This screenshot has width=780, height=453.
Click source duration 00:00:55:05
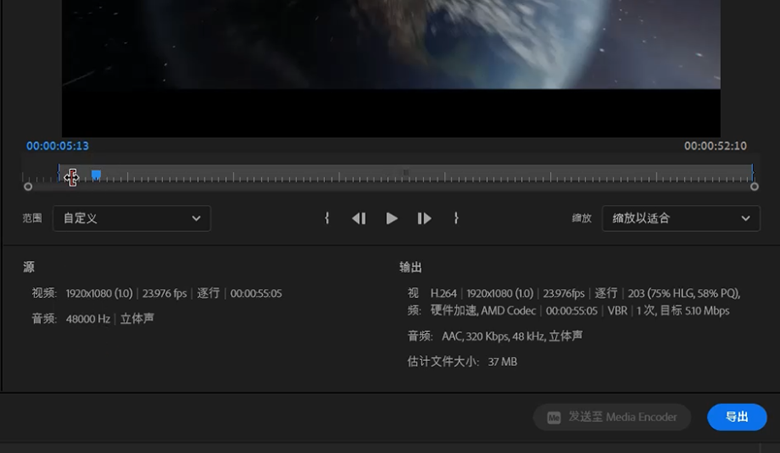point(256,293)
